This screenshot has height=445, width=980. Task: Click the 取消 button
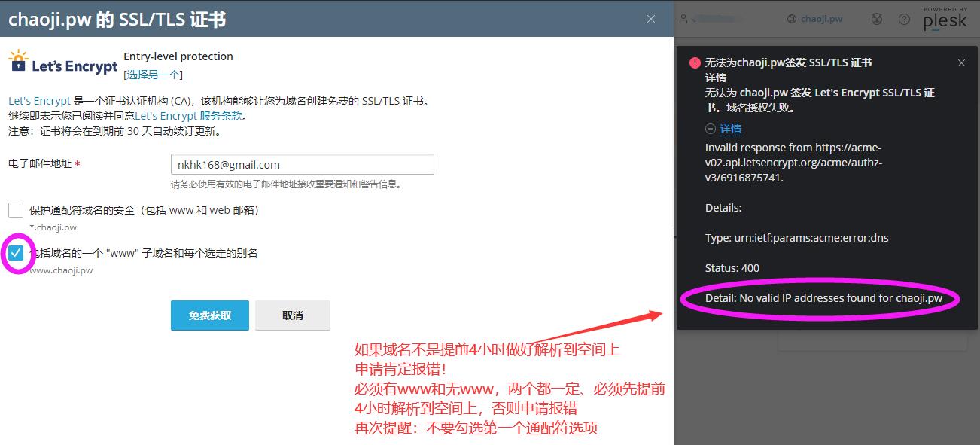(293, 315)
